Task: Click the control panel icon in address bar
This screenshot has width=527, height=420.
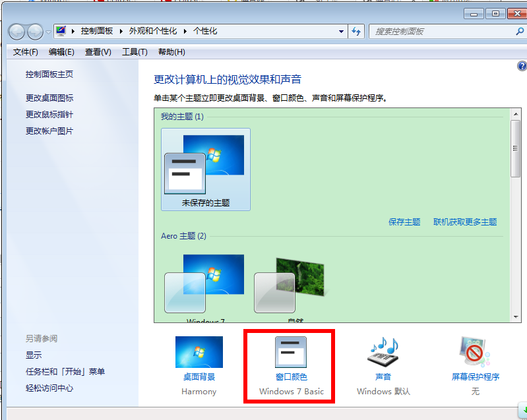Action: click(61, 31)
